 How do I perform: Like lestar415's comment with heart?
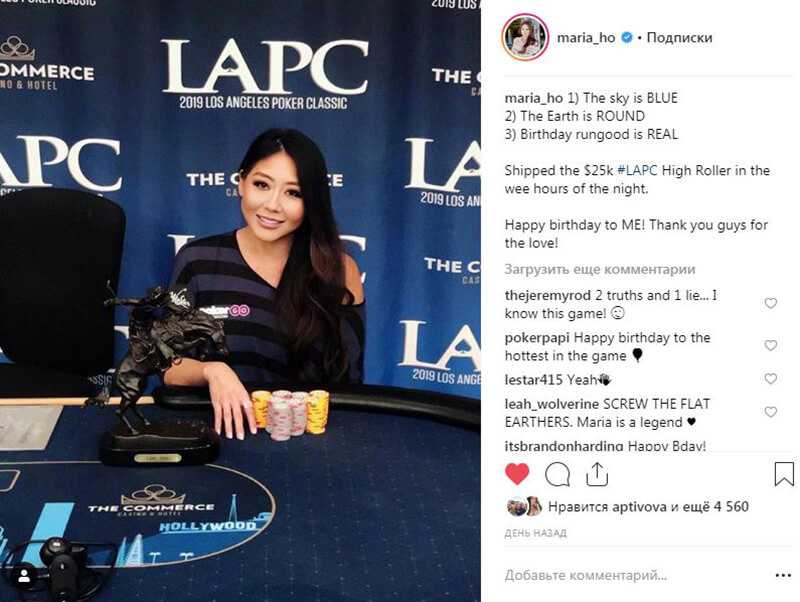coord(770,379)
